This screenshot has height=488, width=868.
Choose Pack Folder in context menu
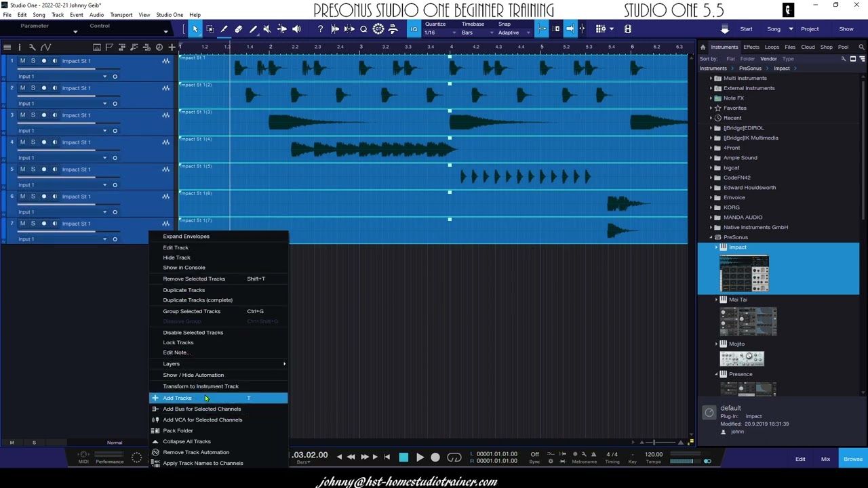(218, 430)
